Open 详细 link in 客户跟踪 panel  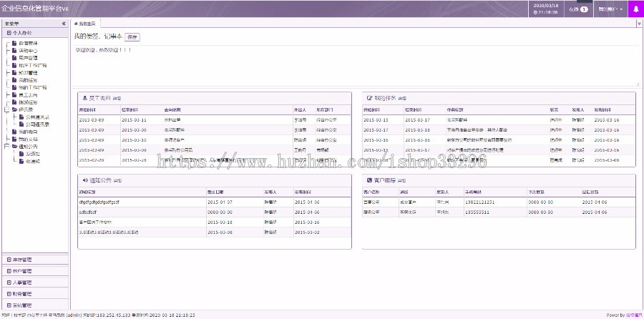click(x=402, y=181)
